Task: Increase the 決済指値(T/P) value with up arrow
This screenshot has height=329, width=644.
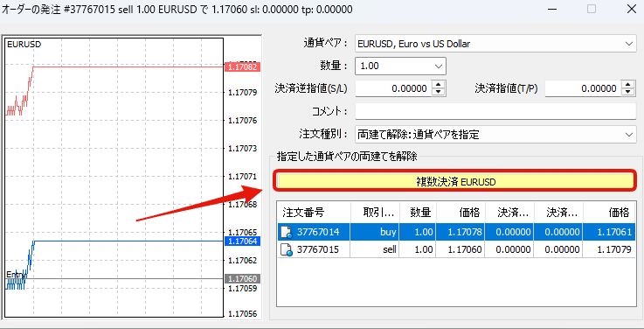Action: [x=628, y=85]
